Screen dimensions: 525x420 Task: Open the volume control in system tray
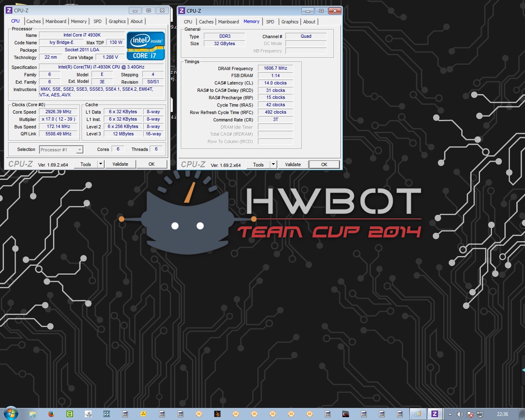pos(460,414)
